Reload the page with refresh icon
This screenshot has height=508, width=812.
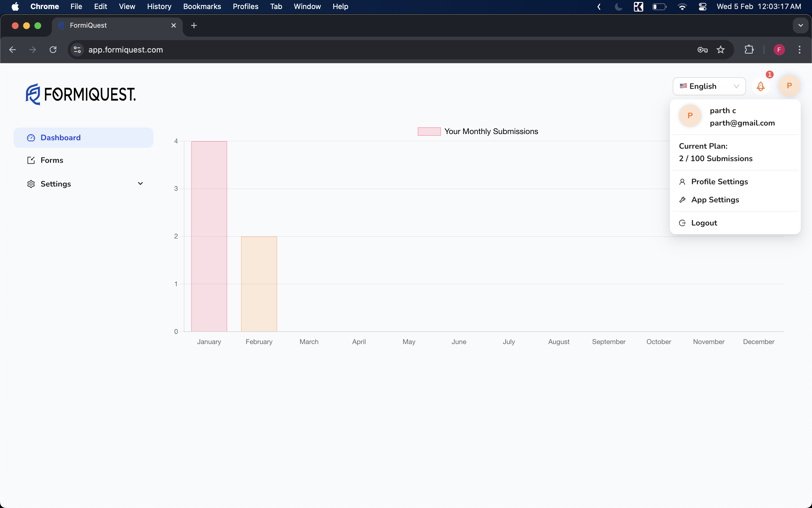point(53,50)
